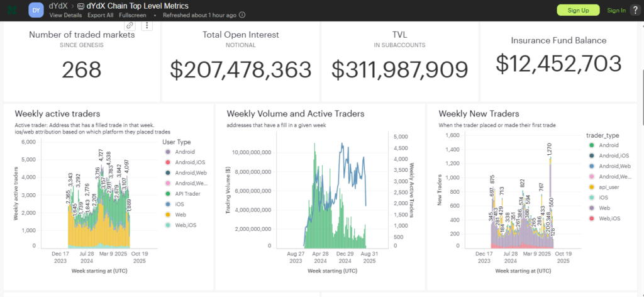
Task: Click the info icon next to Refreshed time
Action: pos(242,15)
